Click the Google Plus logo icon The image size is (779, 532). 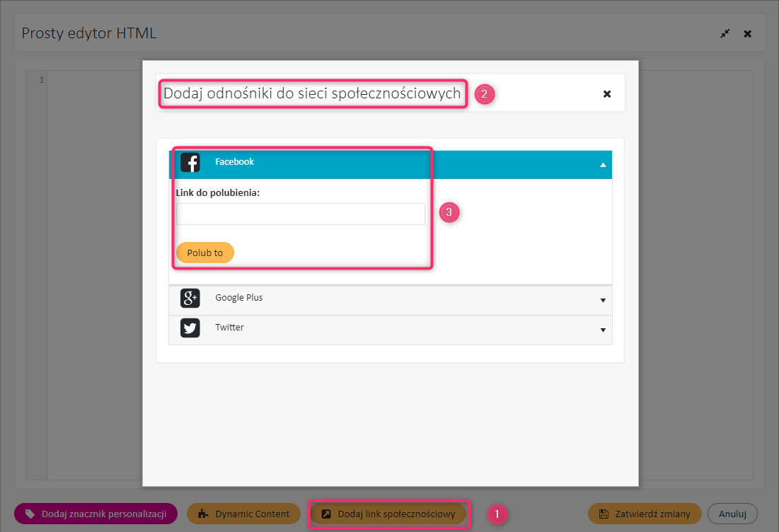(190, 298)
